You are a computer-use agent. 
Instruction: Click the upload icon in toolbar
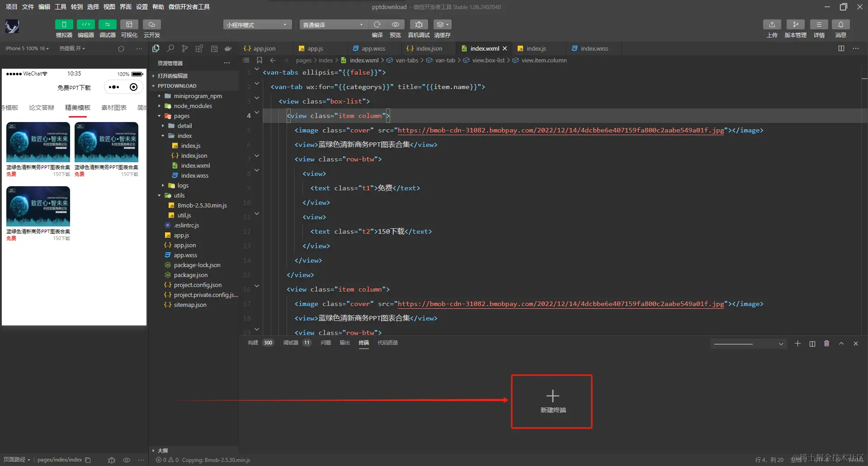pyautogui.click(x=772, y=24)
